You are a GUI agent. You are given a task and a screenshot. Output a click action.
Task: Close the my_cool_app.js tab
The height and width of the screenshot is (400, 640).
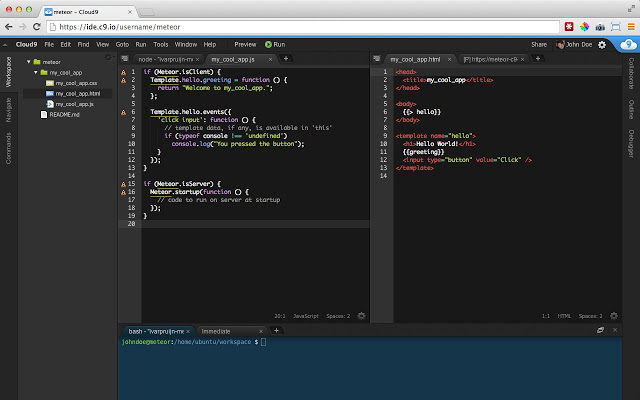[270, 60]
